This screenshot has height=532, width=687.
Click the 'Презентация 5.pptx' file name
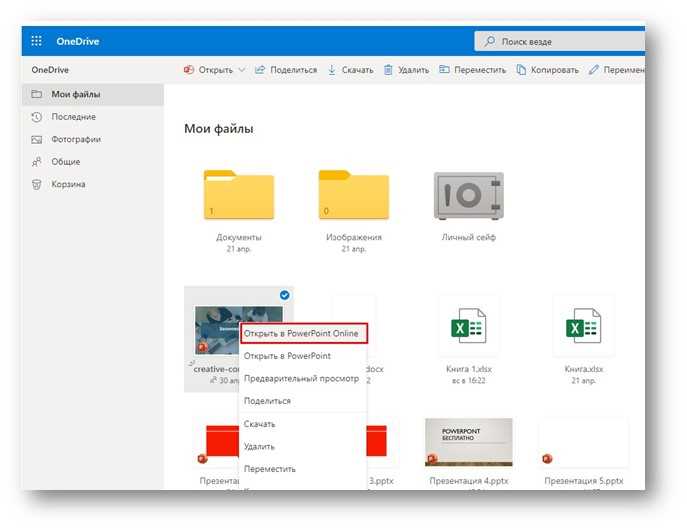click(584, 481)
